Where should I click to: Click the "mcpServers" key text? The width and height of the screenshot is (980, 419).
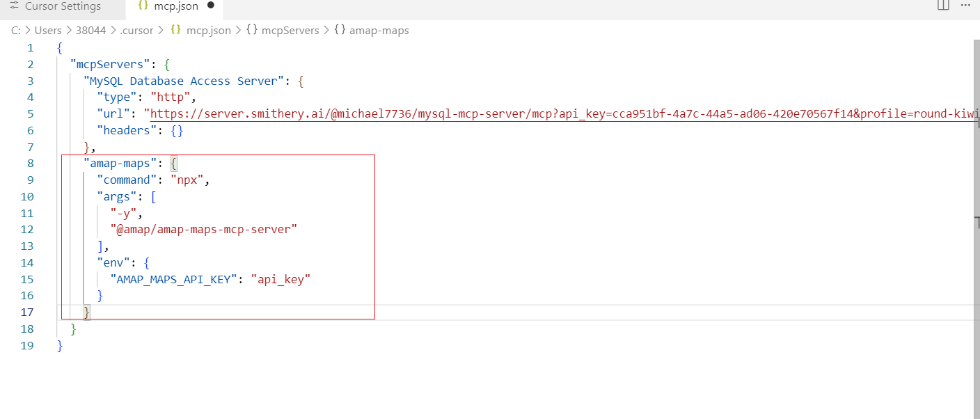point(110,65)
